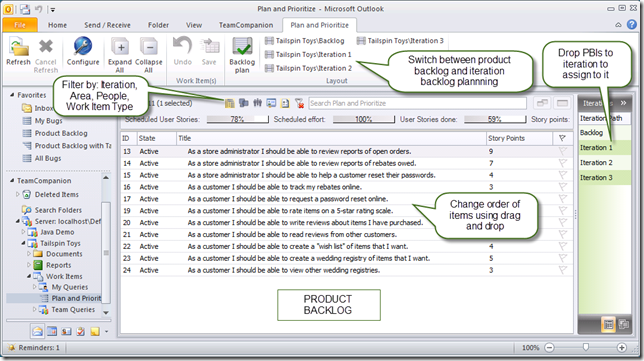644x361 pixels.
Task: Open the Calendar navigation icon
Action: [x=52, y=331]
